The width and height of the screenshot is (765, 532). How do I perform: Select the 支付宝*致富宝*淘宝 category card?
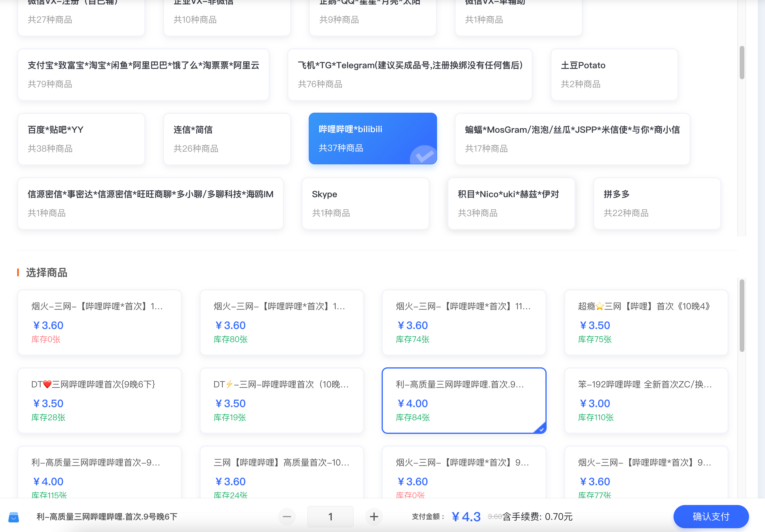tap(143, 74)
